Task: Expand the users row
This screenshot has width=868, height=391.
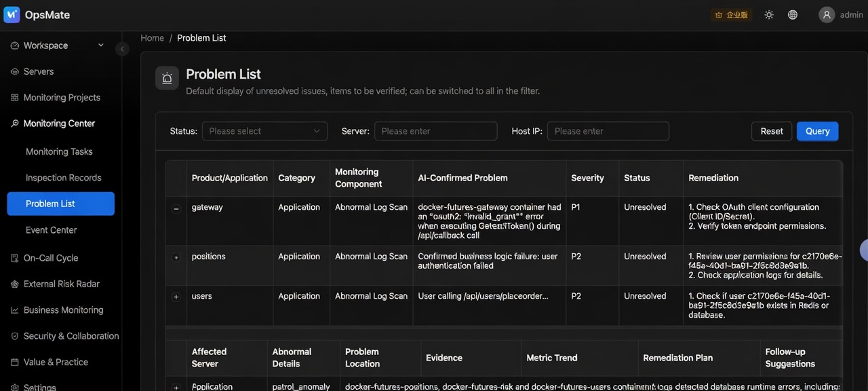Action: pyautogui.click(x=176, y=297)
